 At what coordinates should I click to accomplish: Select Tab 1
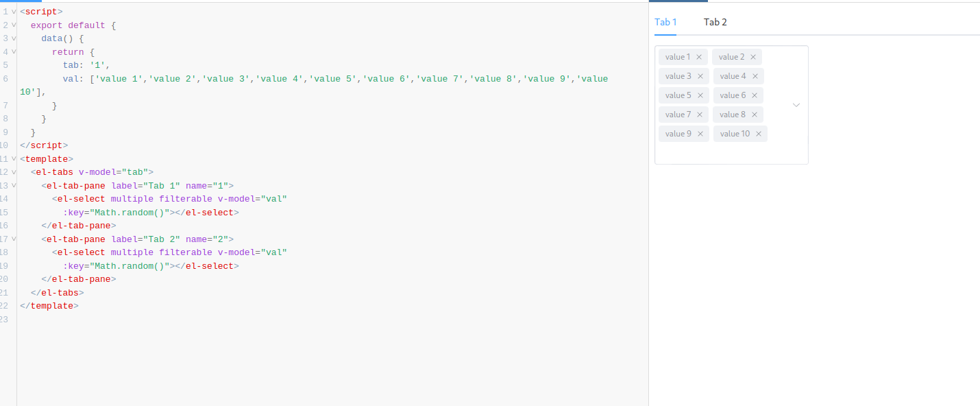pyautogui.click(x=665, y=22)
